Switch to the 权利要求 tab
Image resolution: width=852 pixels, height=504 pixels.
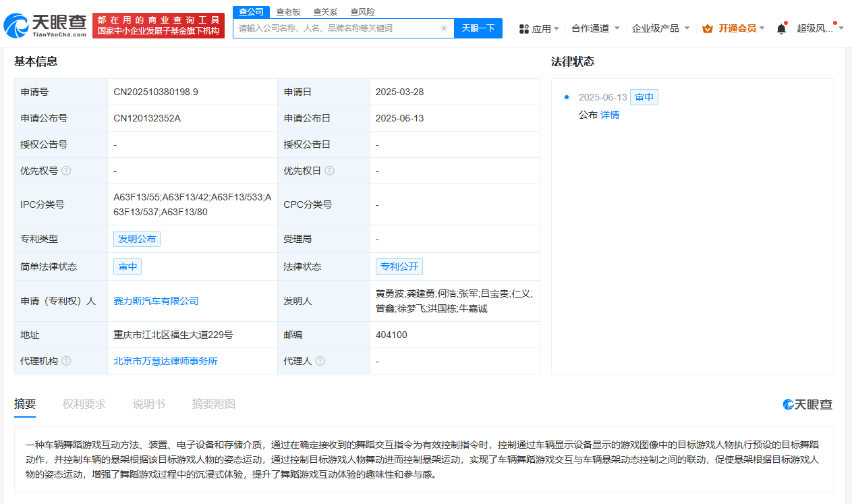(84, 404)
